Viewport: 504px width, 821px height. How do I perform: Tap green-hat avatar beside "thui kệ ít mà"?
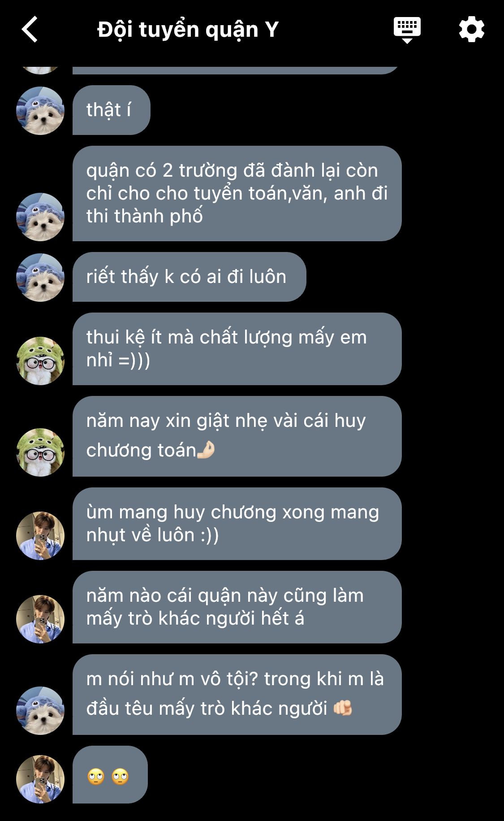coord(40,361)
